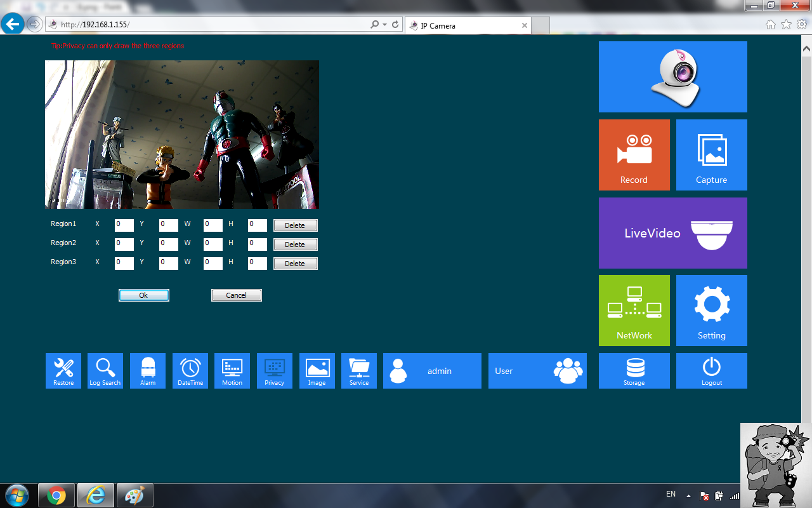Click the Region3 label text
This screenshot has width=812, height=508.
click(63, 262)
